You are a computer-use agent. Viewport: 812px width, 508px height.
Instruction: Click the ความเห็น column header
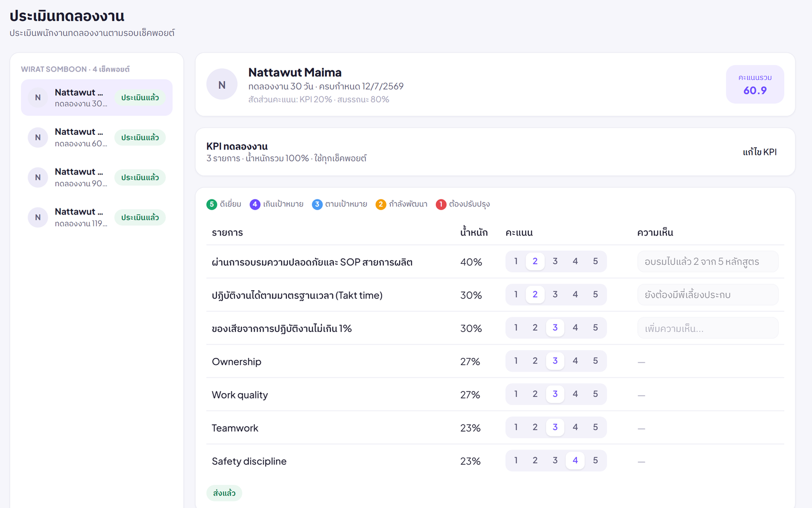coord(655,233)
